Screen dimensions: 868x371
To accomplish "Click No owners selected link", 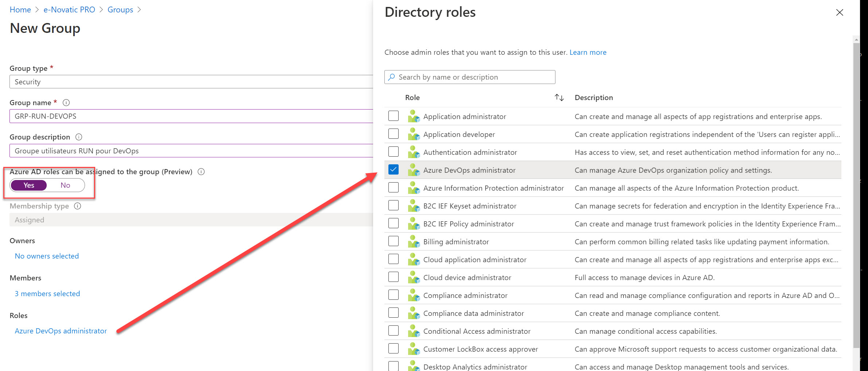I will 47,256.
